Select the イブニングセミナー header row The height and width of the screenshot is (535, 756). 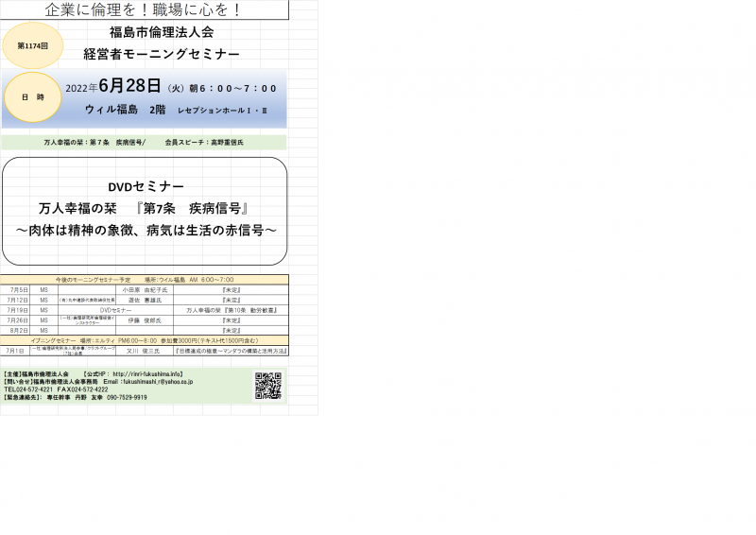146,339
